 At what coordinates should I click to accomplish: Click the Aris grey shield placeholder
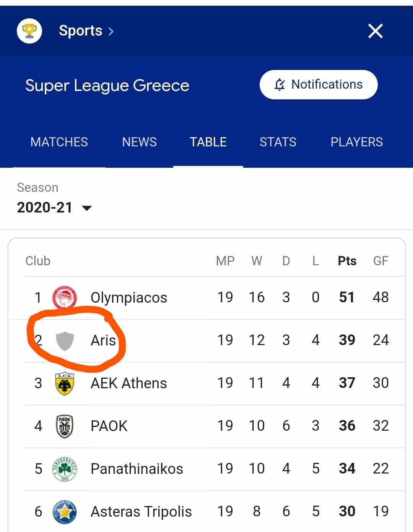click(65, 341)
